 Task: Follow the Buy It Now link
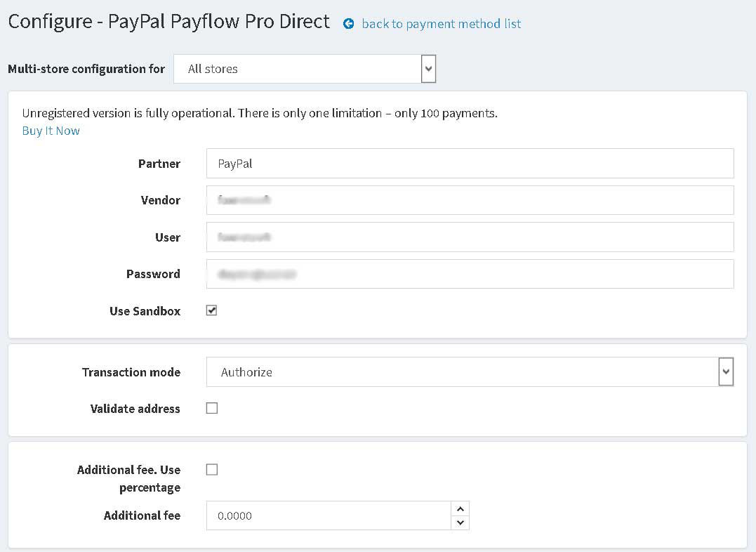[x=51, y=131]
